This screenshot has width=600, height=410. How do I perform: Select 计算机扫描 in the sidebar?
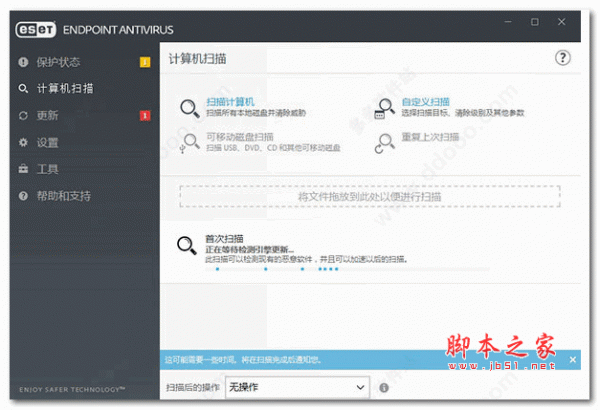point(65,89)
